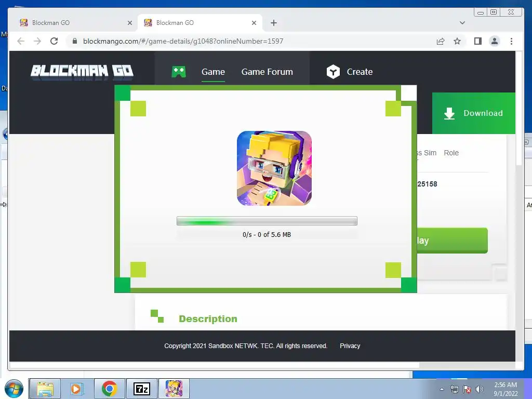Close the first Blockman GO tab
The width and height of the screenshot is (532, 399).
click(x=129, y=23)
